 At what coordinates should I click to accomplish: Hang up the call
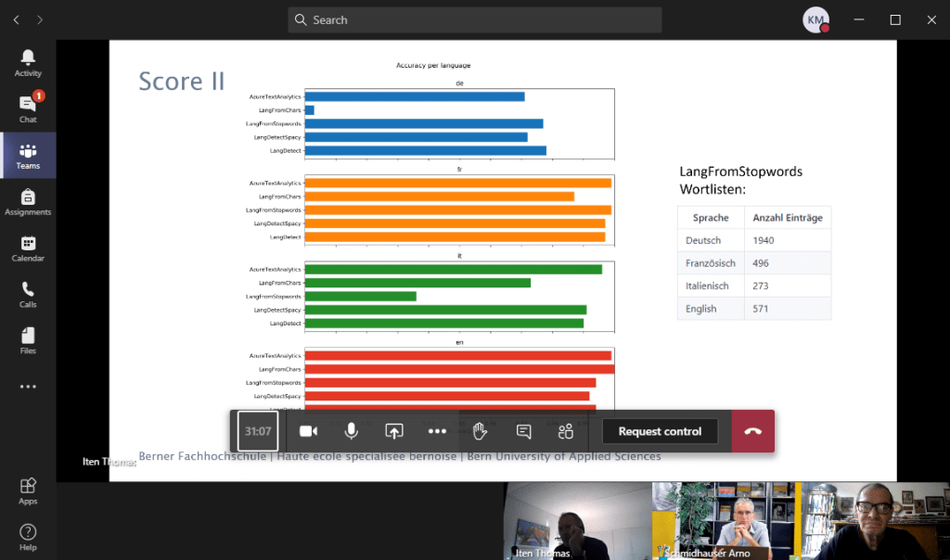pos(752,431)
